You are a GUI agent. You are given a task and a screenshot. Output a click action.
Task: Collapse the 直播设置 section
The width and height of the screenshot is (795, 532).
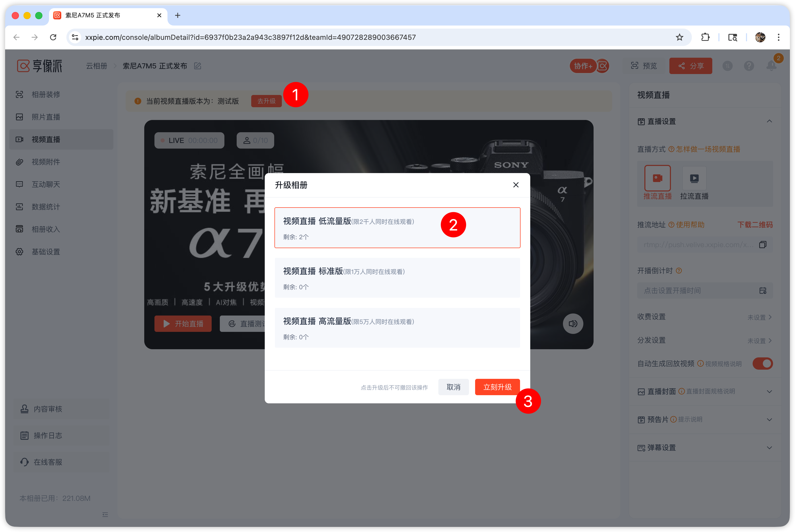click(769, 122)
